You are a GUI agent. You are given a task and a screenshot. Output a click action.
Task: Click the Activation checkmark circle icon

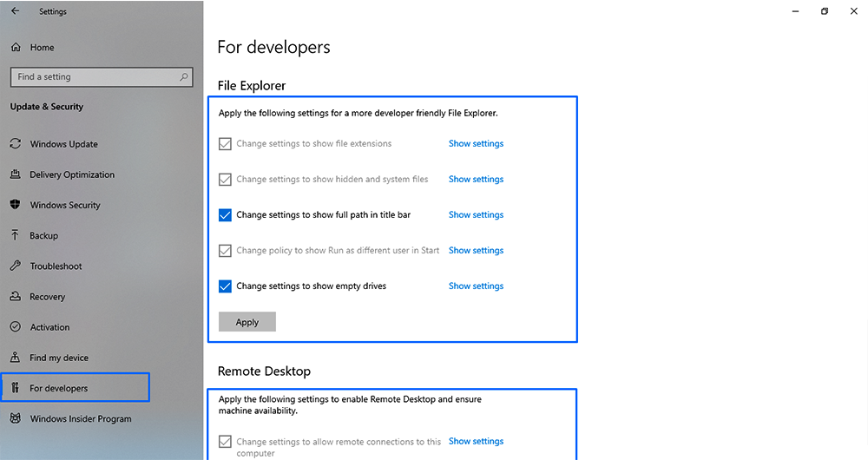[16, 326]
